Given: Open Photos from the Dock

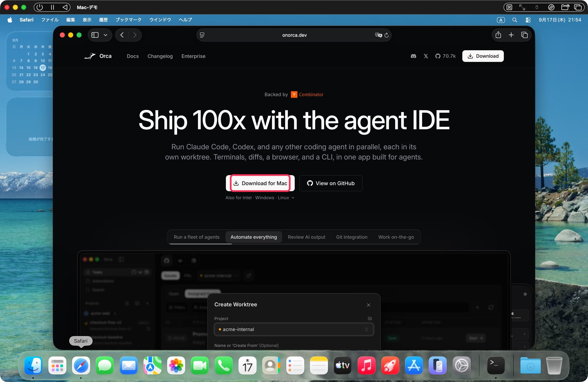Looking at the screenshot, I should [176, 365].
